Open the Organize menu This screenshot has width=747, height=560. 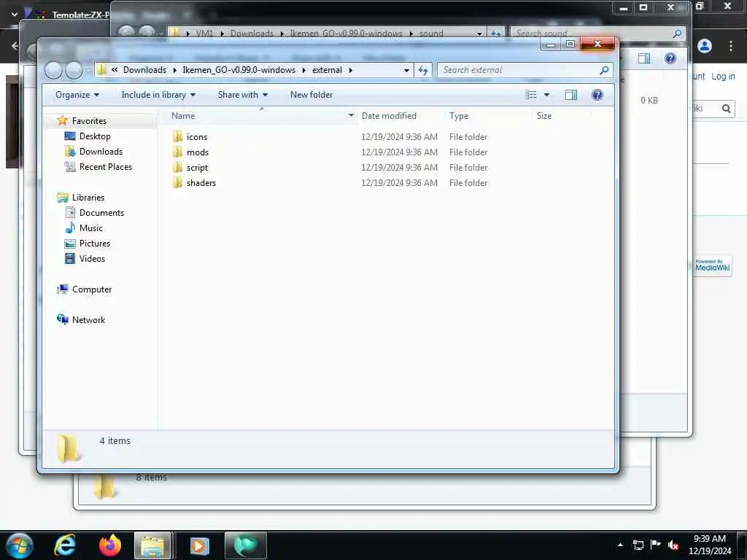coord(77,95)
